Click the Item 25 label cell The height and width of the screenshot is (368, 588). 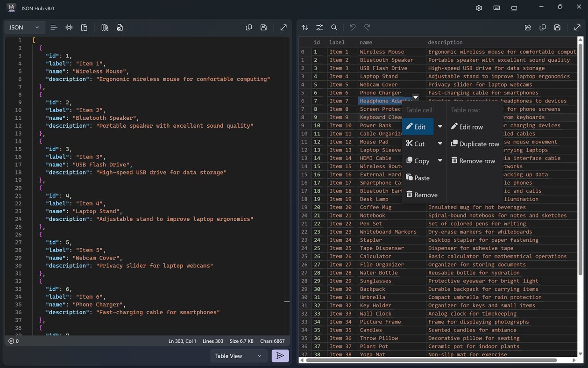pyautogui.click(x=342, y=248)
